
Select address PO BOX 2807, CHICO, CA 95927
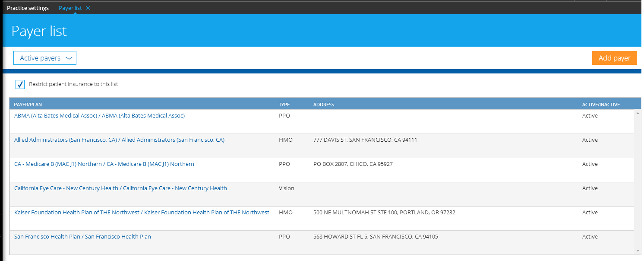(x=353, y=164)
